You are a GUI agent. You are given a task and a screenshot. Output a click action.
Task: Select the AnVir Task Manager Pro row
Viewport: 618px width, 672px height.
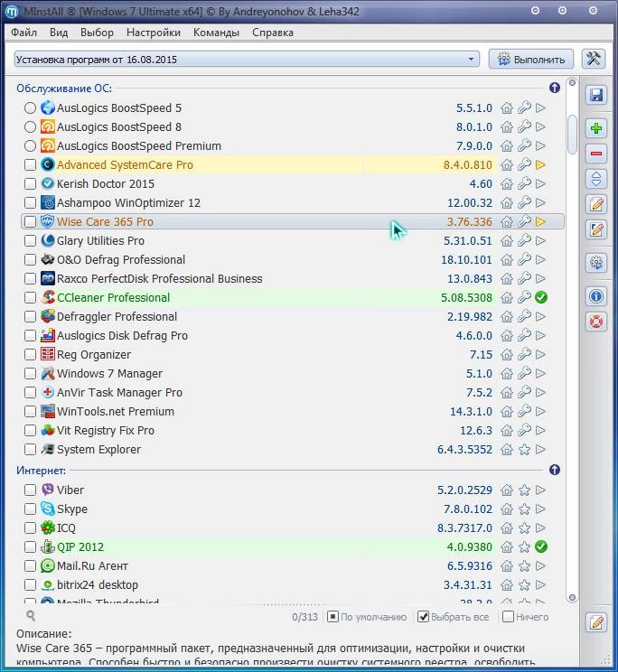coord(293,393)
